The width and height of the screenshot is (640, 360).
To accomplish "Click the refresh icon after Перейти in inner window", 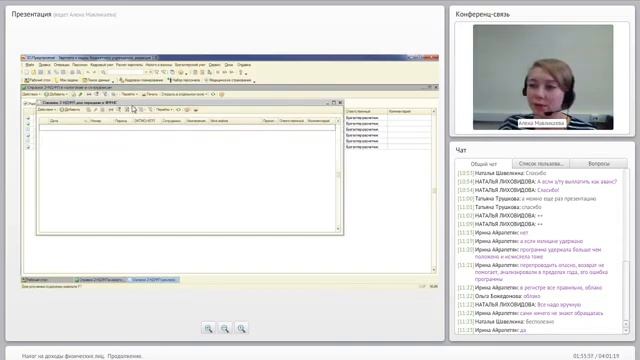I will point(178,110).
